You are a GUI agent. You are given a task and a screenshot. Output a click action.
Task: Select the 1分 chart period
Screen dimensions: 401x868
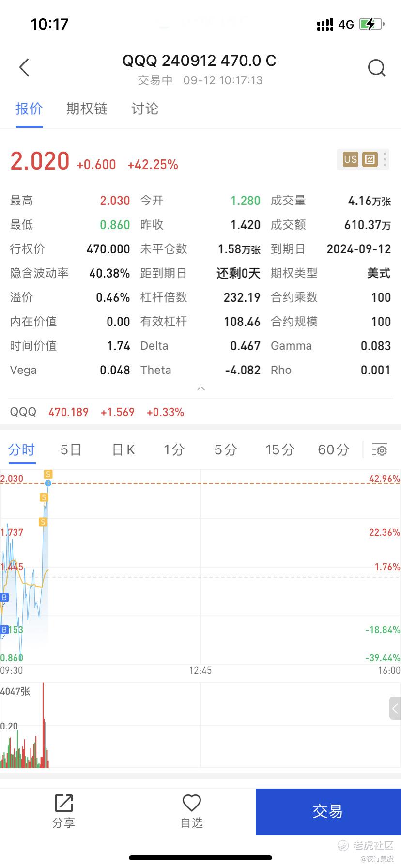coord(174,450)
